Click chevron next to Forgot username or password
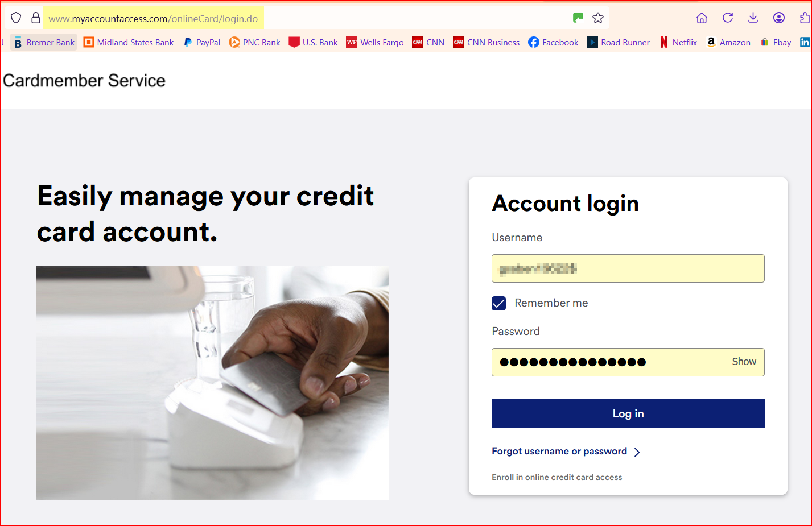Viewport: 812px width, 526px height. pyautogui.click(x=637, y=452)
